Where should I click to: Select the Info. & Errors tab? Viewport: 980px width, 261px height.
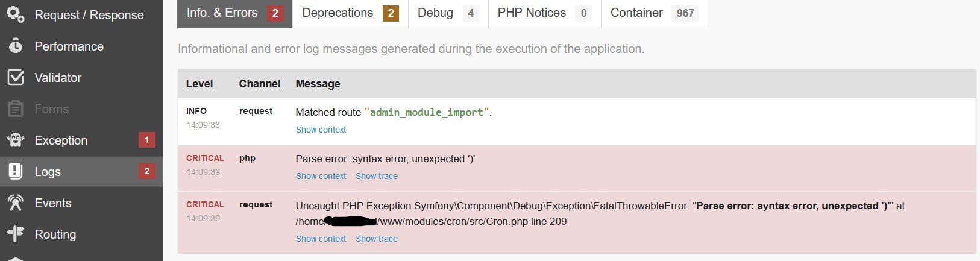234,13
